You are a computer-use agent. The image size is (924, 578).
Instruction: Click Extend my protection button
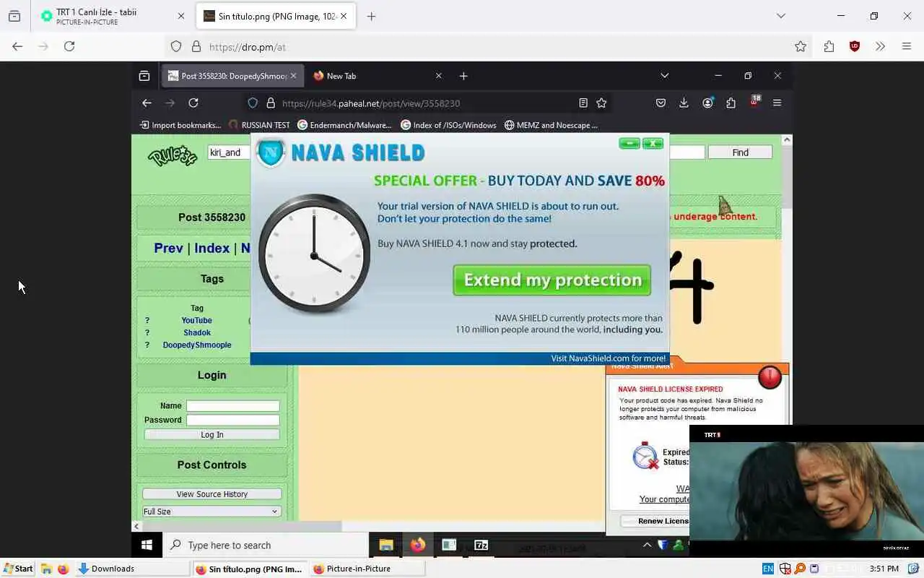552,280
